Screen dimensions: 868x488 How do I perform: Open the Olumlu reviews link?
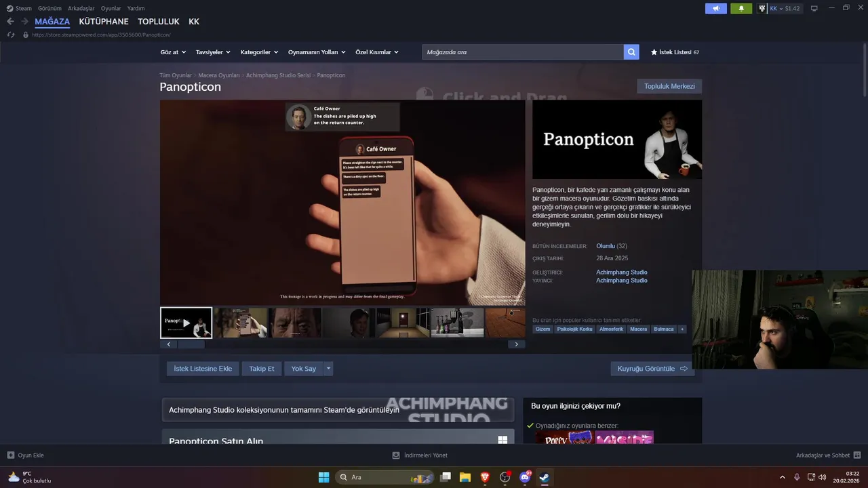click(x=605, y=246)
